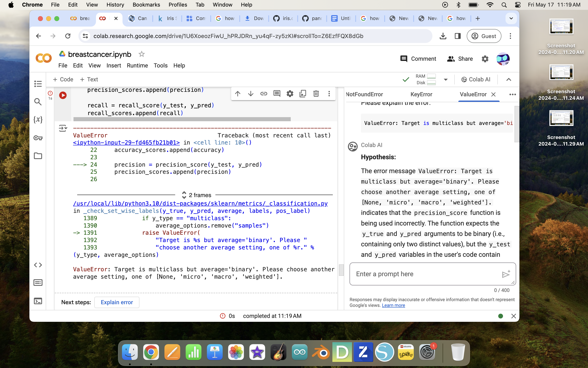Image resolution: width=588 pixels, height=368 pixels.
Task: Add a new Text cell
Action: pyautogui.click(x=89, y=80)
